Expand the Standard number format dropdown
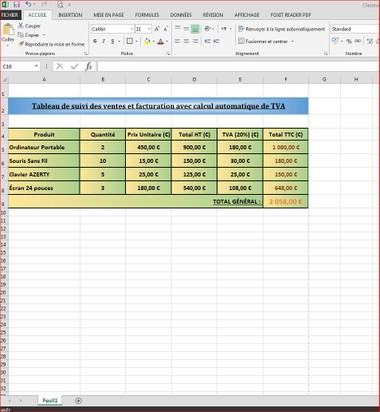Viewport: 380px width, 412px height. click(355, 29)
